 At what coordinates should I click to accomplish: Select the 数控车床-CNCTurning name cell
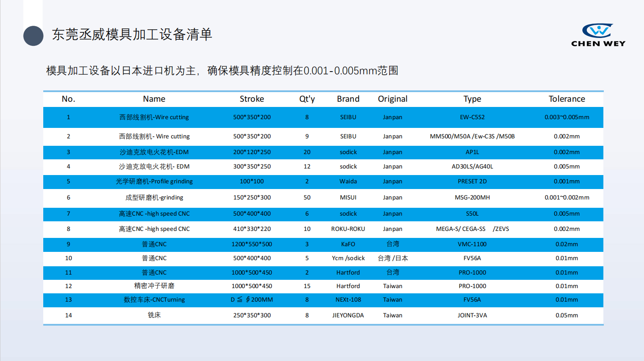coord(154,300)
